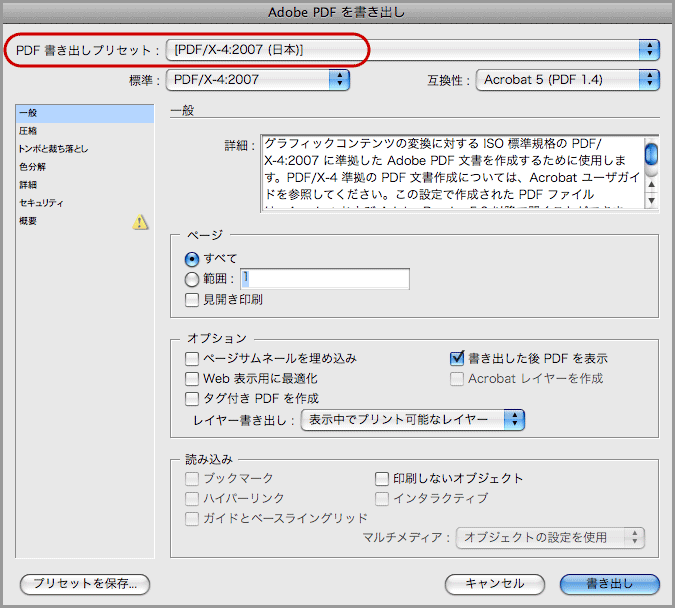Click inside the 詳細 description text box
The image size is (675, 608).
tap(452, 173)
